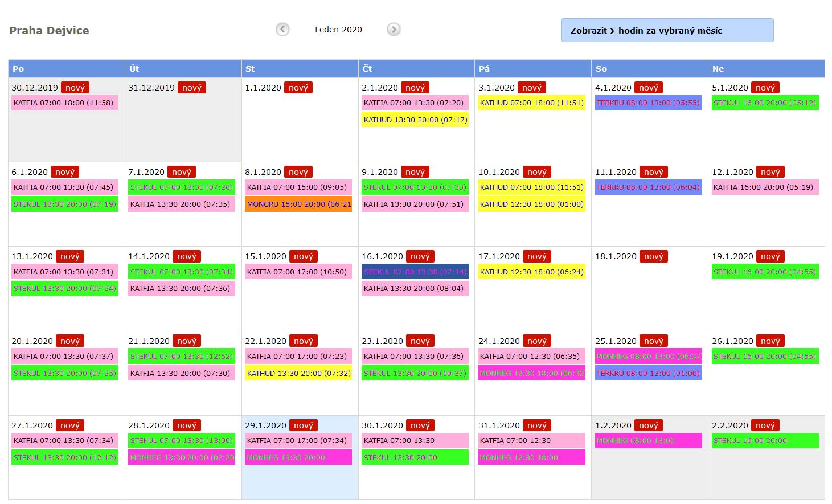Open MONHEG 08:00 13:00 shift on 1.2.2020
This screenshot has height=504, width=832.
pyautogui.click(x=648, y=441)
